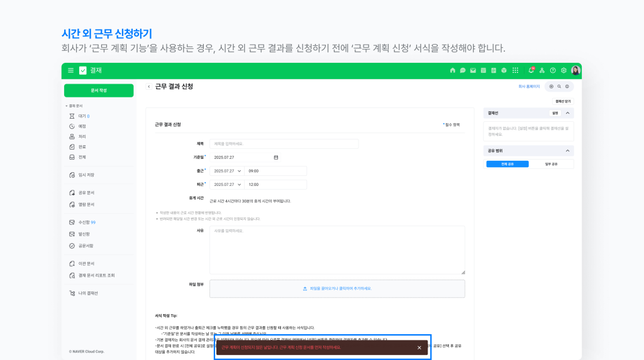Go to Home via header house icon
Image resolution: width=644 pixels, height=360 pixels.
[453, 70]
